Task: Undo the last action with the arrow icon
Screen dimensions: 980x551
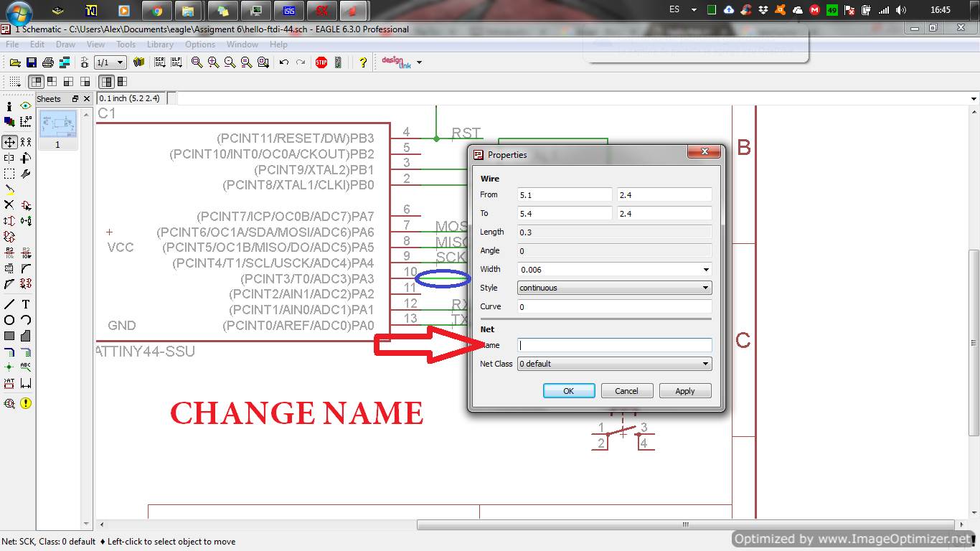Action: point(283,62)
